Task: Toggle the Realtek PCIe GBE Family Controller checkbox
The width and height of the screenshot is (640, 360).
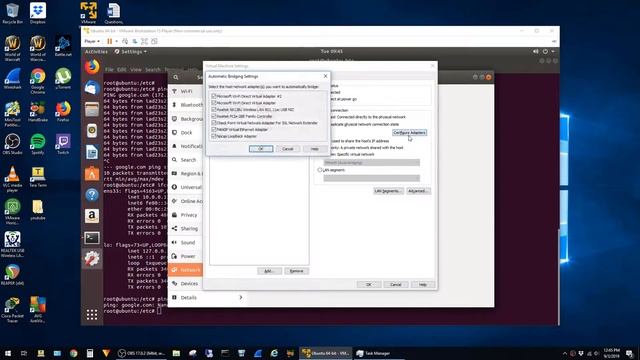Action: (213, 116)
